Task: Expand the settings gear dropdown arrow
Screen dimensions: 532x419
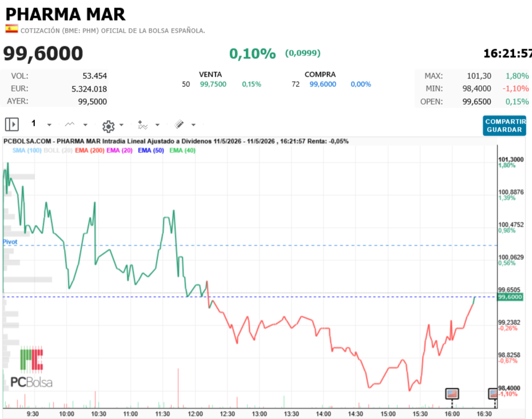Action: pos(121,125)
